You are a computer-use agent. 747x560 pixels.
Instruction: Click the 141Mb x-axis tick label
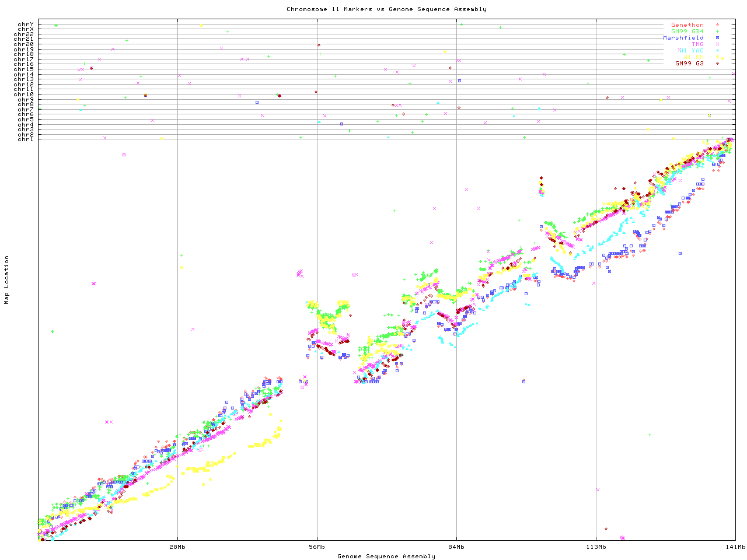pos(735,547)
